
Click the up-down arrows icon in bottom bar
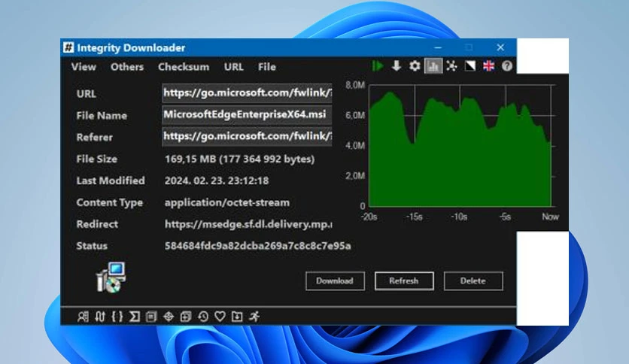click(x=100, y=317)
